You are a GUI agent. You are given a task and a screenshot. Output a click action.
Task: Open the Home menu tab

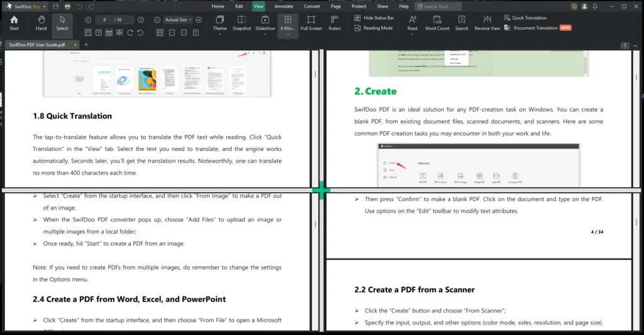tap(218, 6)
